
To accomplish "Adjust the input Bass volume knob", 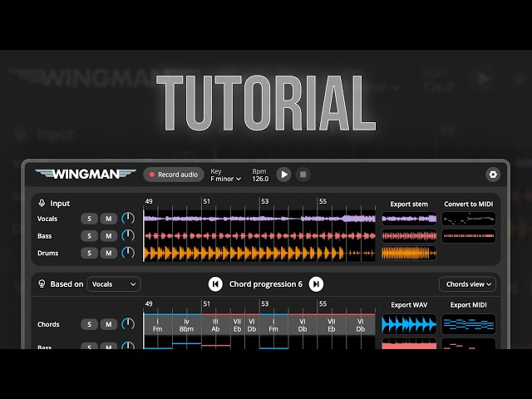I will [128, 235].
